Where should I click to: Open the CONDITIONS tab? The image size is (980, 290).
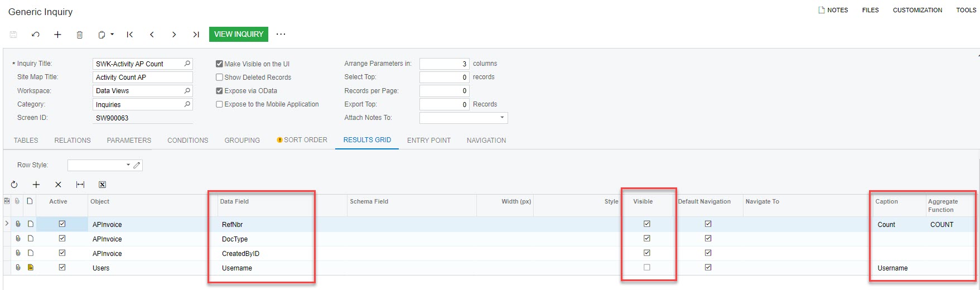coord(188,141)
